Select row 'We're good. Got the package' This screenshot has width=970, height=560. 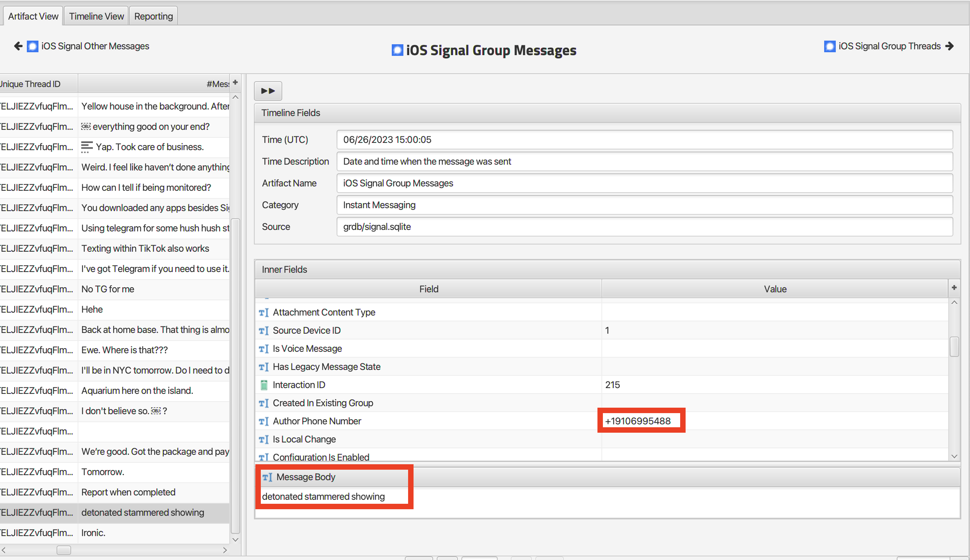[x=115, y=451]
